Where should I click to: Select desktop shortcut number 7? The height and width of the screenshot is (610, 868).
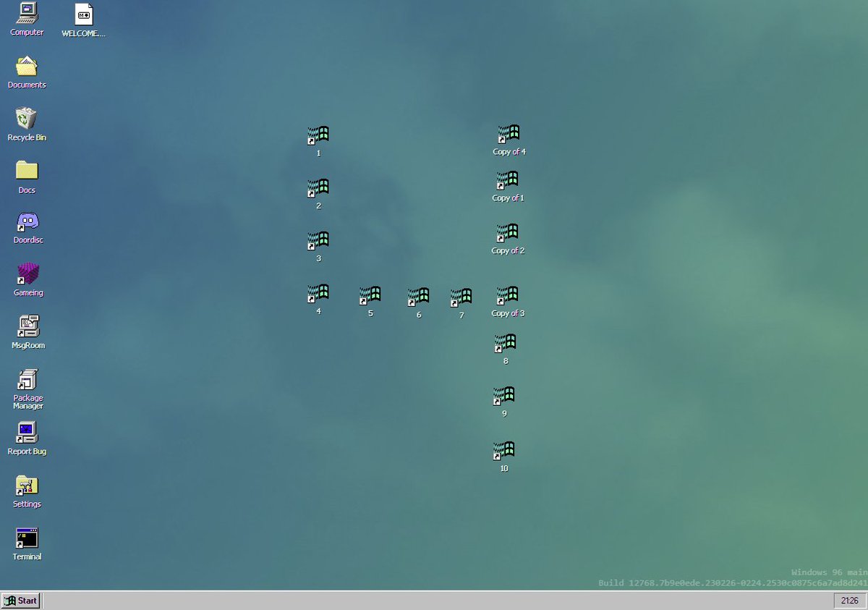coord(460,293)
